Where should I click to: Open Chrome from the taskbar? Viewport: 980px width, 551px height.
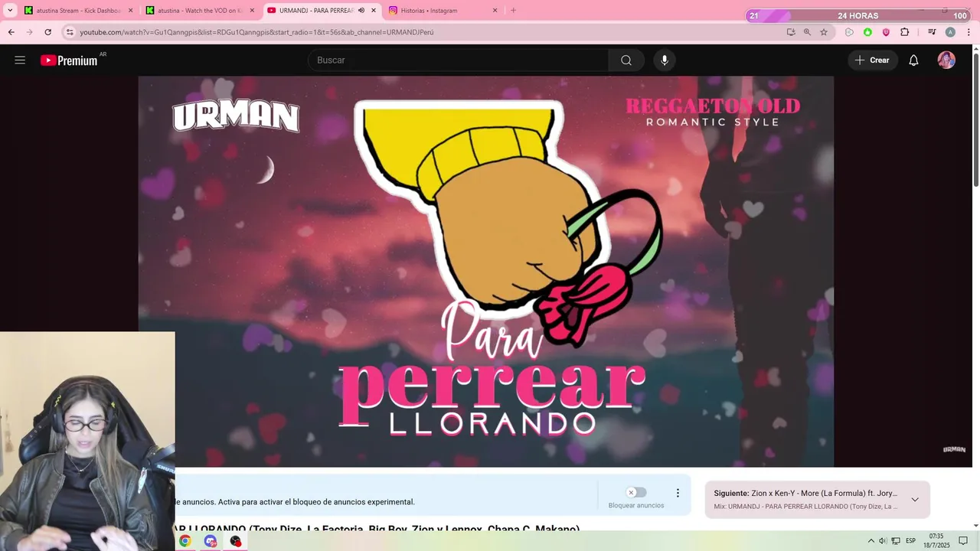point(185,541)
